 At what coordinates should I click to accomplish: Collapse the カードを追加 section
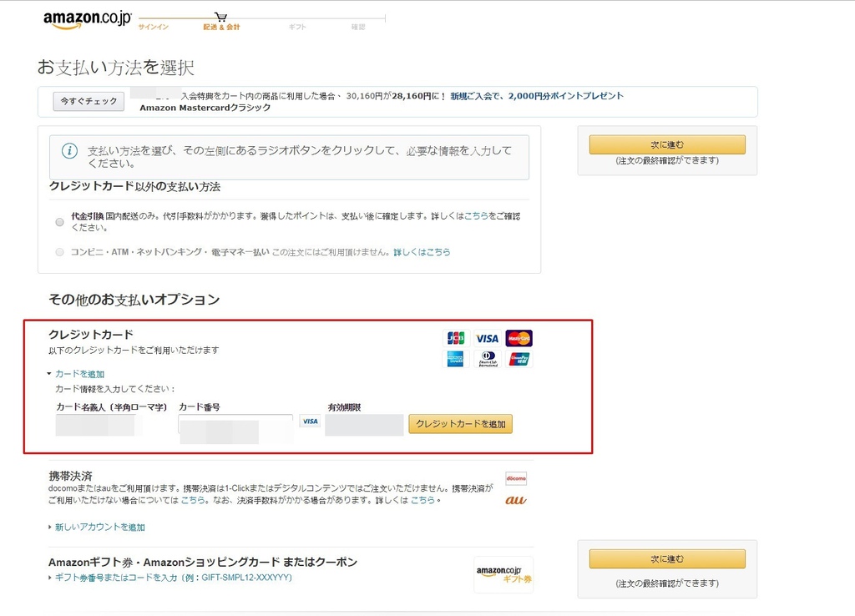[x=76, y=374]
